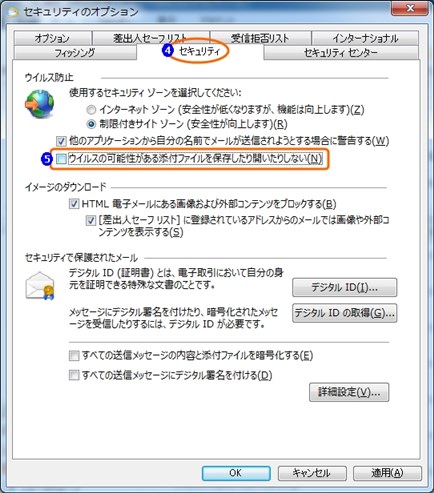The image size is (434, 493).
Task: Switch to the インターナショナル tab
Action: [365, 38]
